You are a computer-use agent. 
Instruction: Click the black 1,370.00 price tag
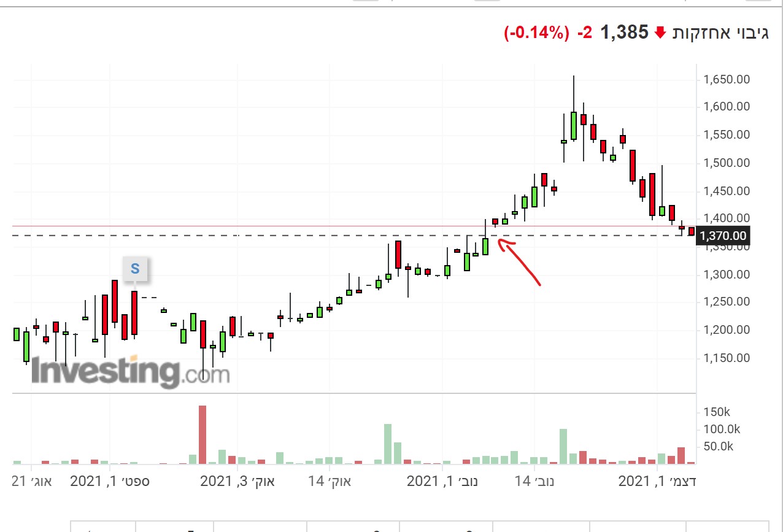(723, 236)
